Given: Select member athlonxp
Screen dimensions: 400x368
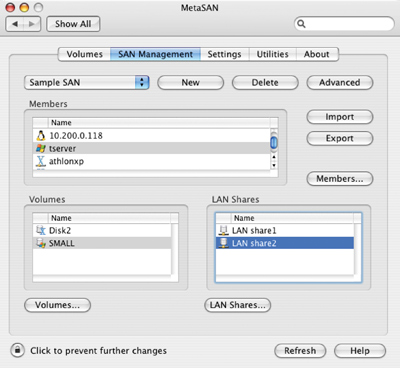Looking at the screenshot, I should coord(151,161).
